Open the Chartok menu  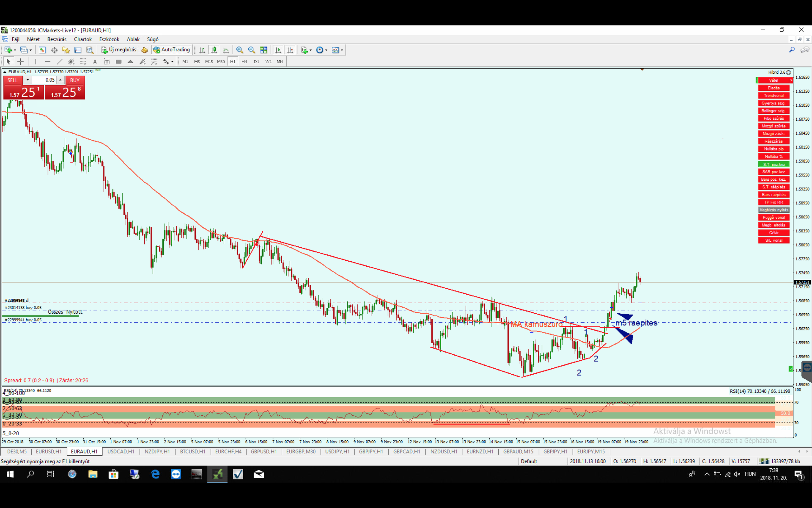(83, 39)
